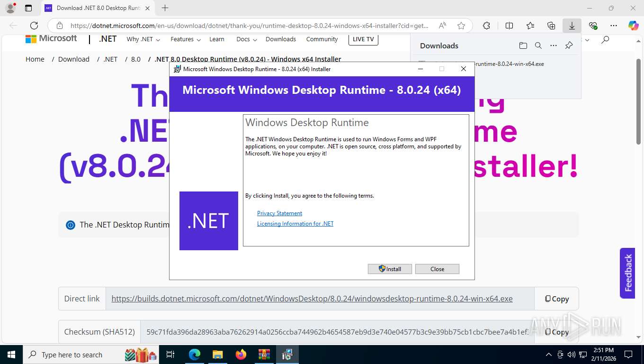Minimize the Desktop Runtime installer window
644x364 pixels.
420,69
